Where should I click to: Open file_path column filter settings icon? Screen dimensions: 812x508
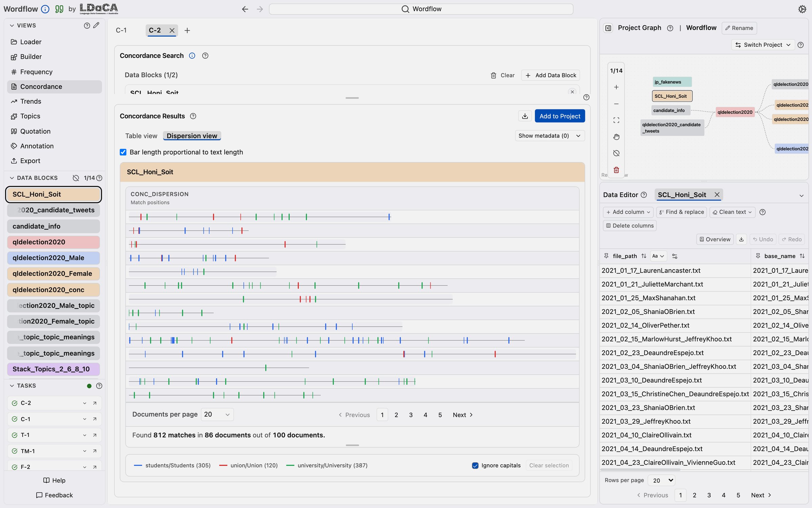click(x=675, y=256)
